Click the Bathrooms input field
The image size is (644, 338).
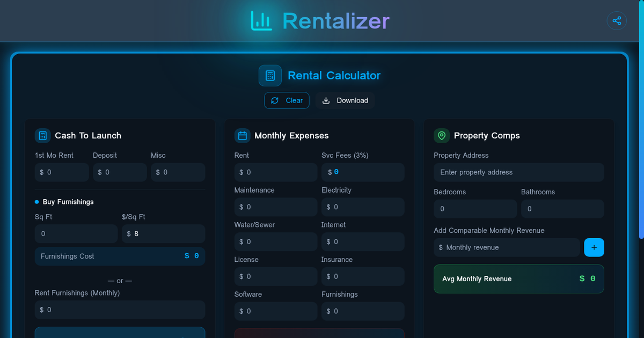click(562, 209)
